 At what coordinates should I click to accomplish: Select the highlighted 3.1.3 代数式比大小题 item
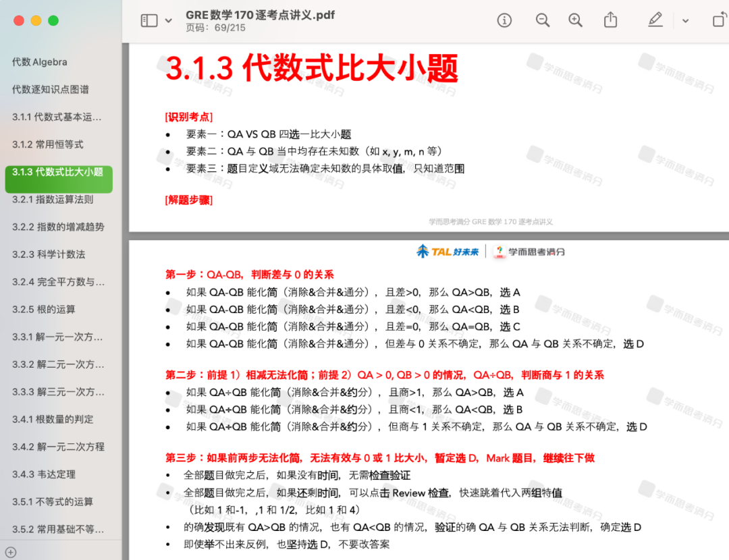click(58, 172)
